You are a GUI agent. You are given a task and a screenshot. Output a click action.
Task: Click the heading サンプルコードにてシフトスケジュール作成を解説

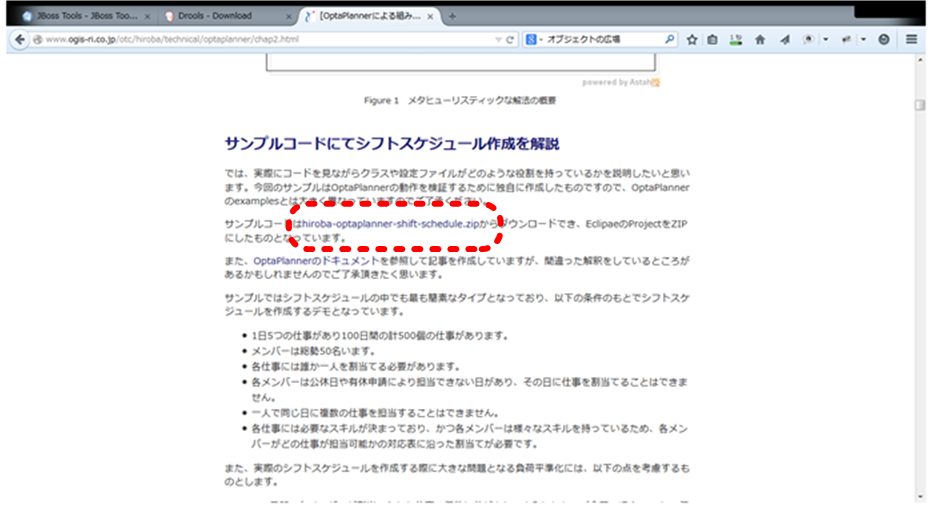coord(391,144)
